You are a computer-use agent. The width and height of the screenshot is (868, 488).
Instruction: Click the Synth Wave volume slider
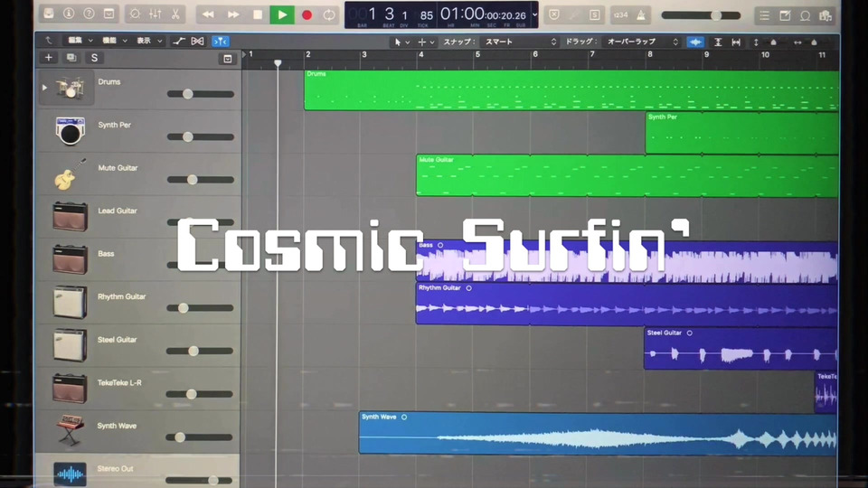[x=199, y=437]
